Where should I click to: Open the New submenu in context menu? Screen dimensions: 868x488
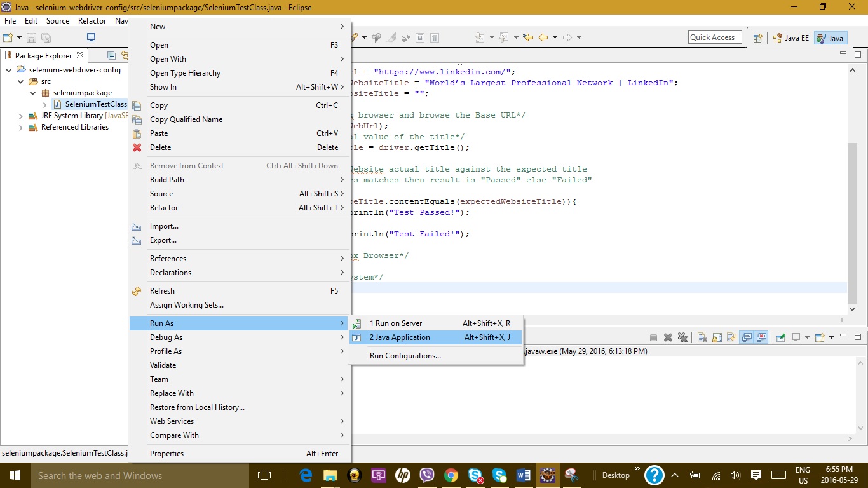pos(239,27)
